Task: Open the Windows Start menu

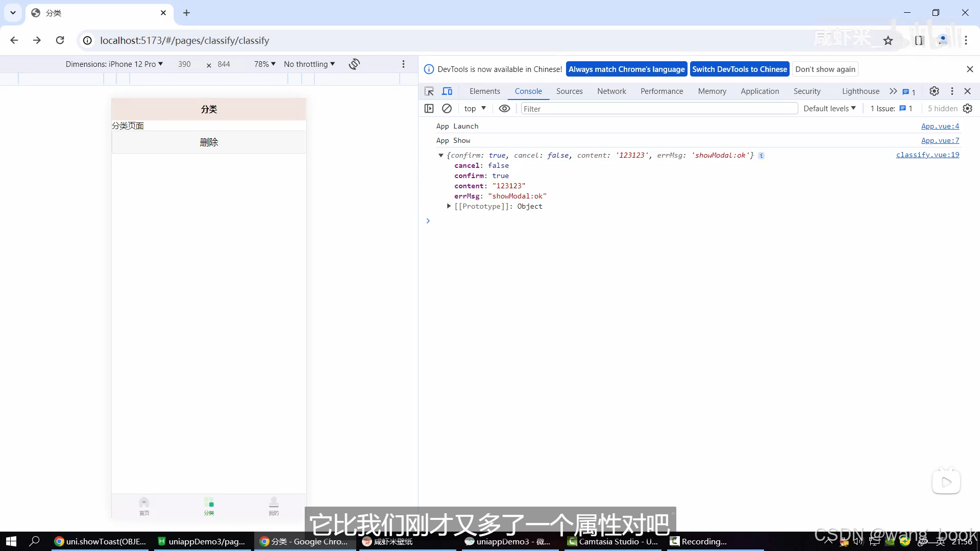Action: coord(11,541)
